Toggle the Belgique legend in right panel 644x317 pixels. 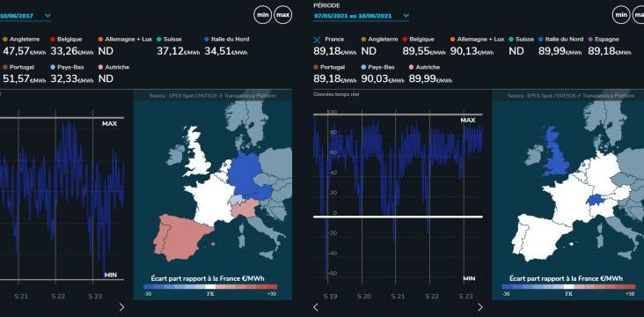(x=418, y=40)
